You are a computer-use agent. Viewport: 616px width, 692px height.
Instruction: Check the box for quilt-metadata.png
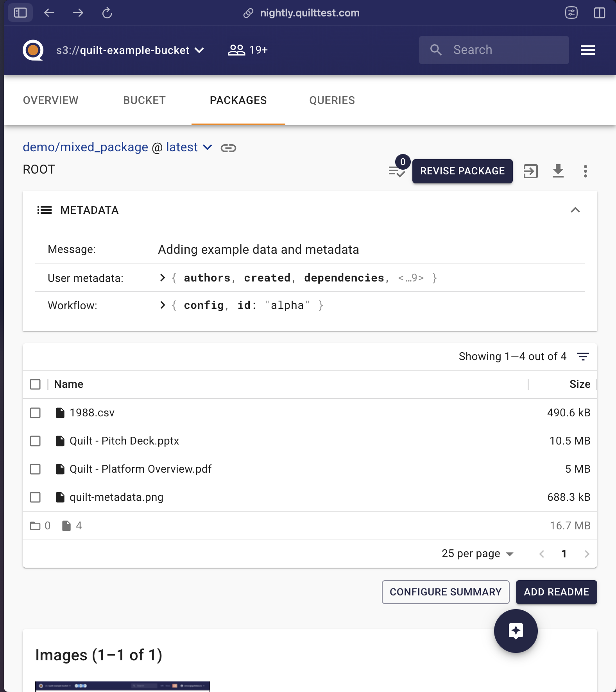tap(35, 497)
